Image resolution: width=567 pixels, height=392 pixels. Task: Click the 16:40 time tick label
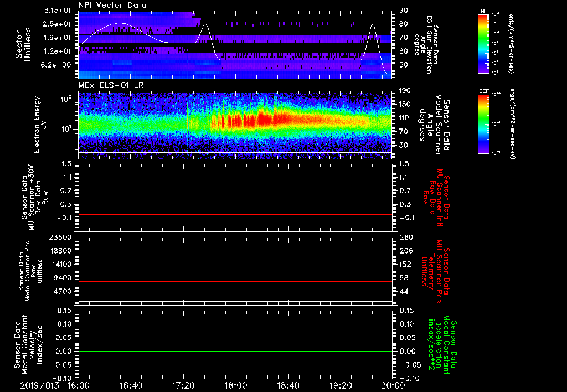click(x=131, y=385)
